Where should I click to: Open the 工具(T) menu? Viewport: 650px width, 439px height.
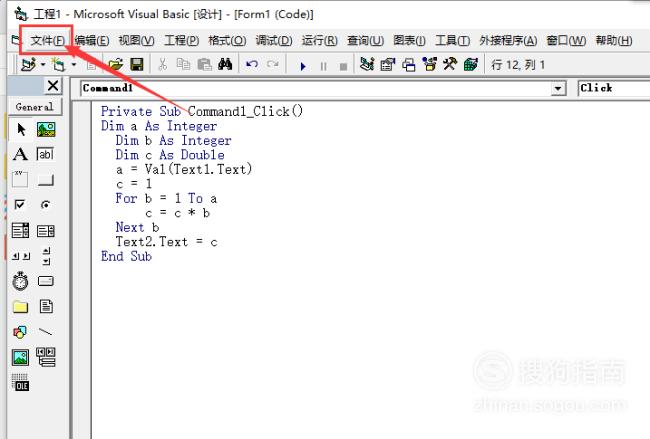[452, 40]
